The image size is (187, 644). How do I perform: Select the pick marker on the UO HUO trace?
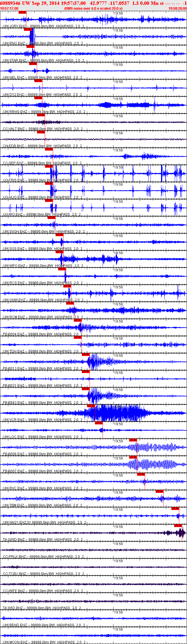49,183
